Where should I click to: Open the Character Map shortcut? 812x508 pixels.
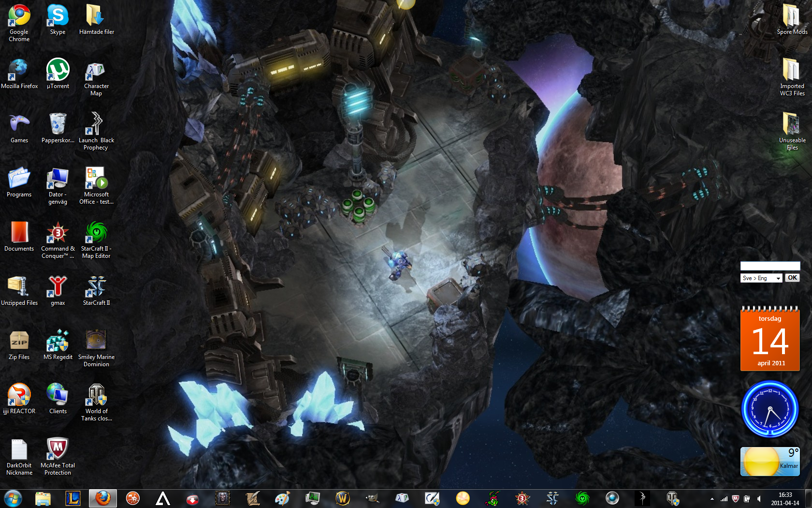point(96,77)
